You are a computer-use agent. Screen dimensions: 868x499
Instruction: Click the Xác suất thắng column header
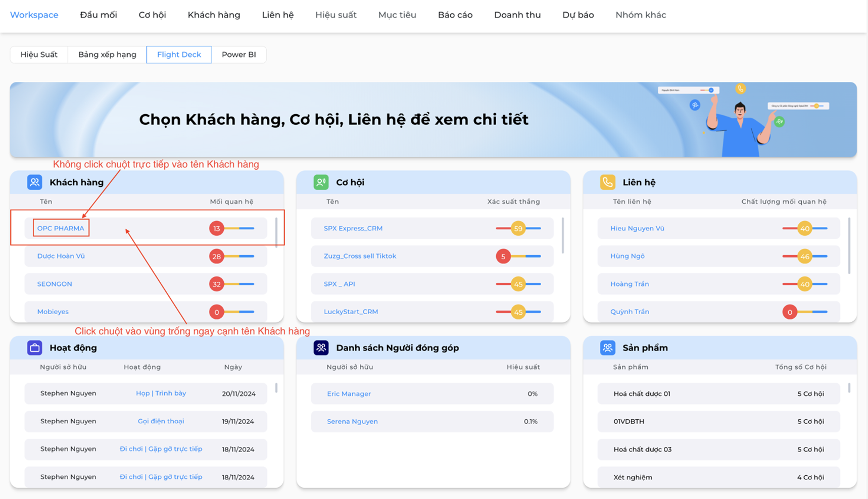513,202
